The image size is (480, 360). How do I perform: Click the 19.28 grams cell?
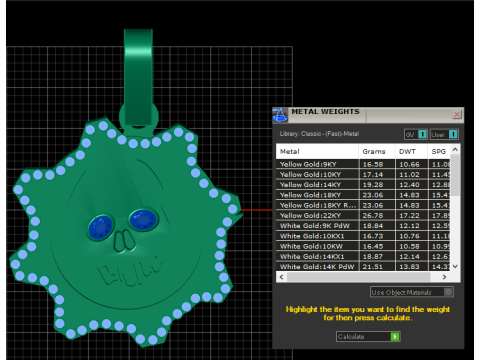[x=377, y=185]
